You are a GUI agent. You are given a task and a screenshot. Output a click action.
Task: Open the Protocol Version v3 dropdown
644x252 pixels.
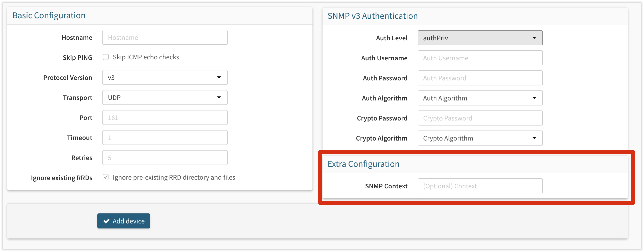(x=165, y=77)
